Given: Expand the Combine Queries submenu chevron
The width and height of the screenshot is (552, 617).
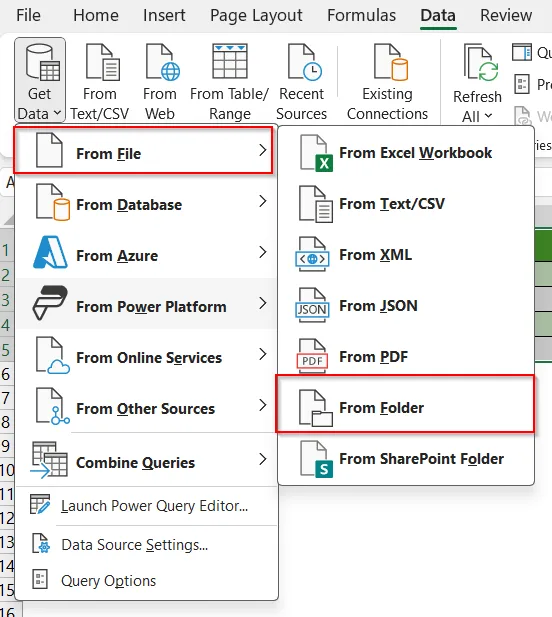Looking at the screenshot, I should pyautogui.click(x=262, y=459).
